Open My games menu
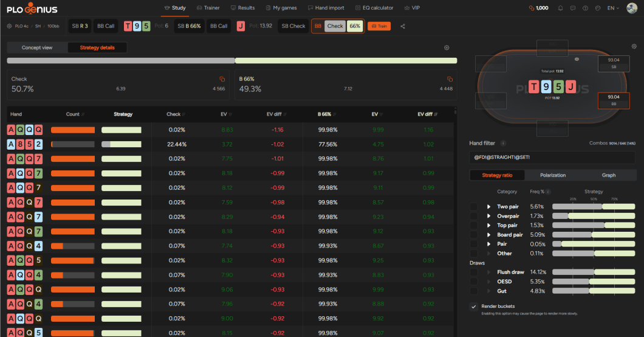 tap(281, 8)
